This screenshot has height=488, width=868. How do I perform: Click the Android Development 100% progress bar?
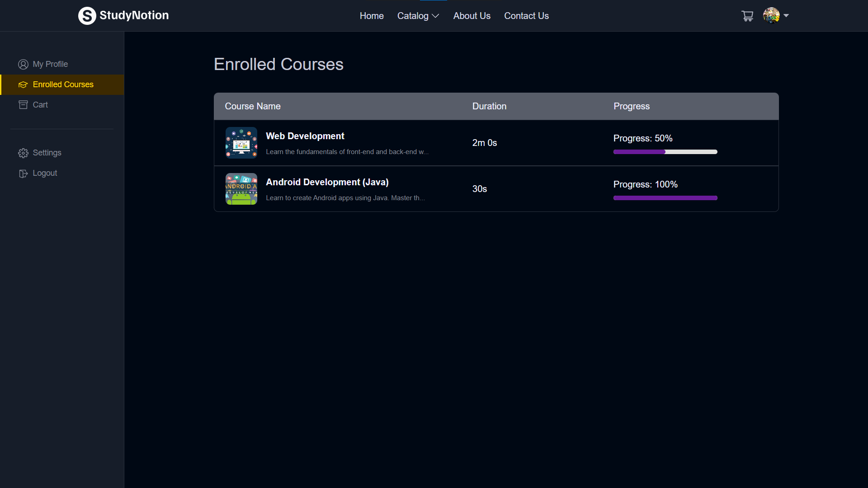coord(665,198)
